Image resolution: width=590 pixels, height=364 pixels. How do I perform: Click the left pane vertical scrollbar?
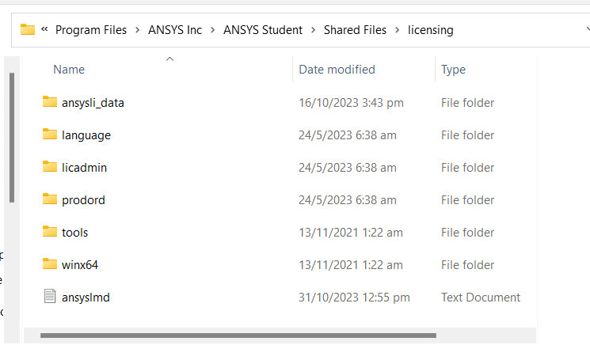[x=11, y=135]
